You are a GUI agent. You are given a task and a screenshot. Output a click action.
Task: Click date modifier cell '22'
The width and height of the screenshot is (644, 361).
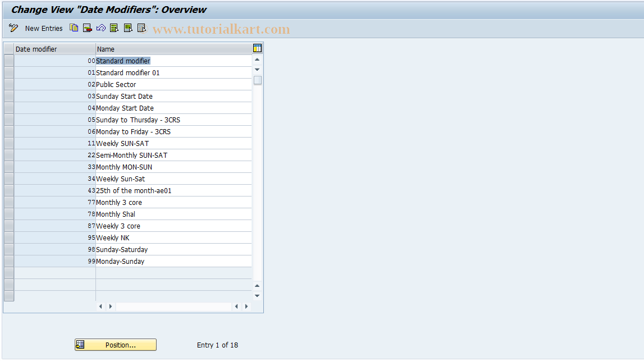point(54,156)
